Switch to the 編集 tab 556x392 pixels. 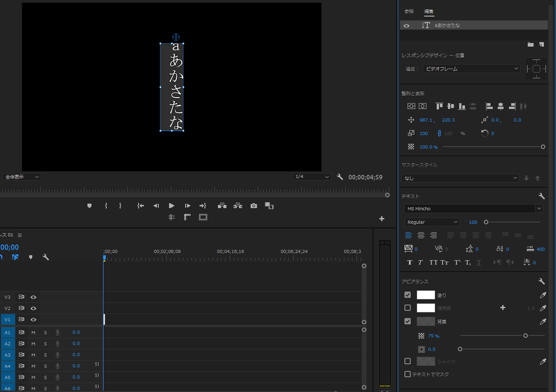[x=429, y=11]
